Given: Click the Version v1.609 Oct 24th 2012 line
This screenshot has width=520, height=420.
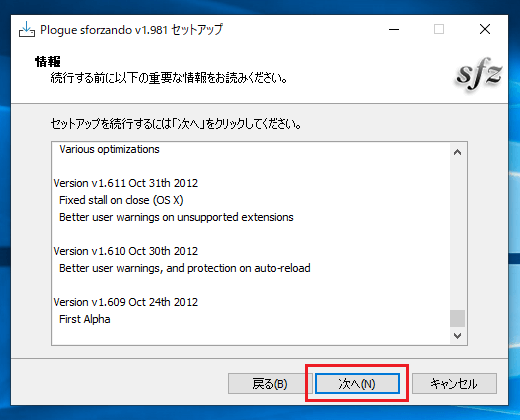Looking at the screenshot, I should (126, 302).
